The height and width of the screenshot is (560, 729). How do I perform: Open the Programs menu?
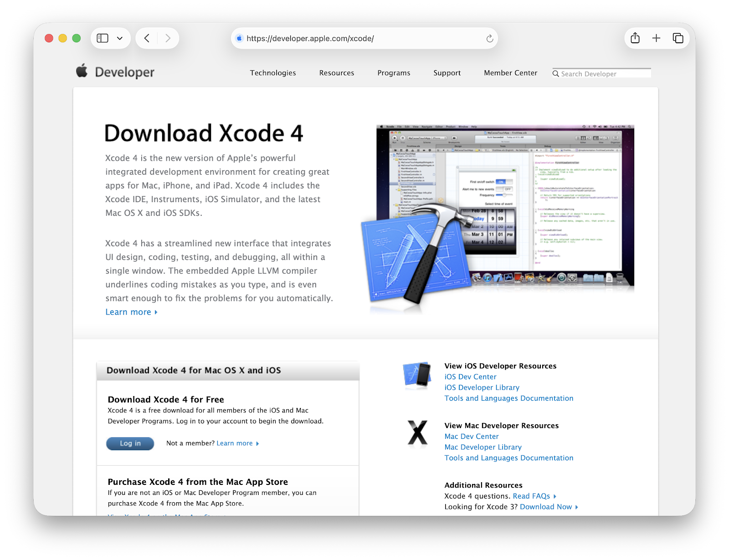click(394, 73)
